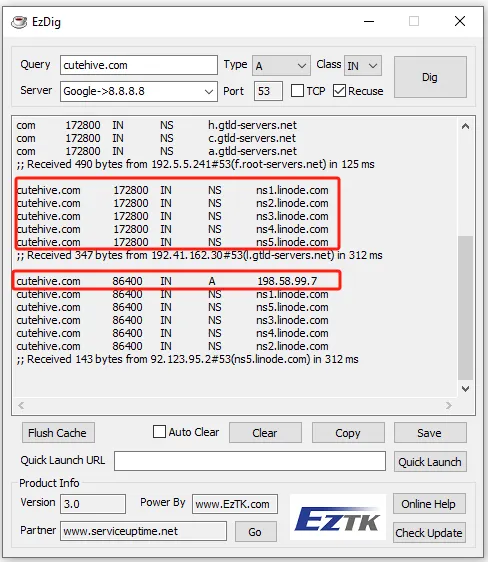Click the 86400 row for ns5.linode.com

pyautogui.click(x=172, y=307)
